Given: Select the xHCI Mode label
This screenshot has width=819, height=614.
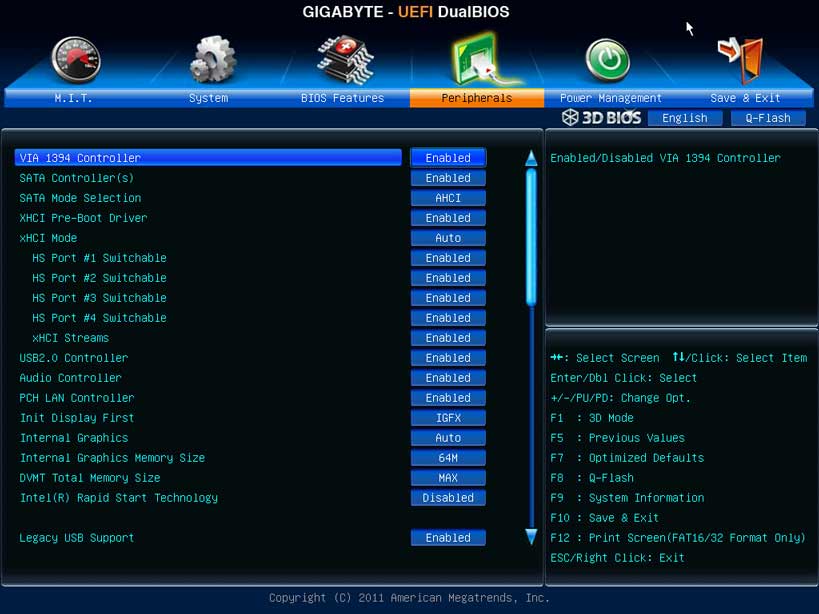Looking at the screenshot, I should (48, 238).
